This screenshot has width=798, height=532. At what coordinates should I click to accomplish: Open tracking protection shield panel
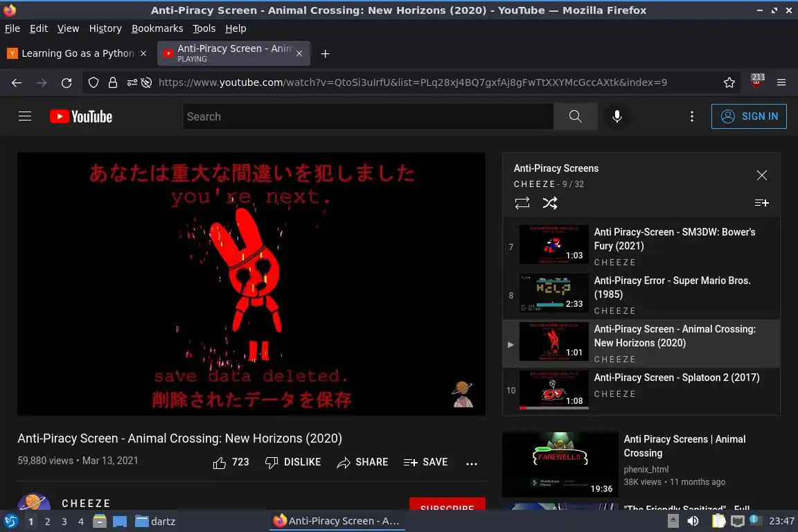(93, 82)
